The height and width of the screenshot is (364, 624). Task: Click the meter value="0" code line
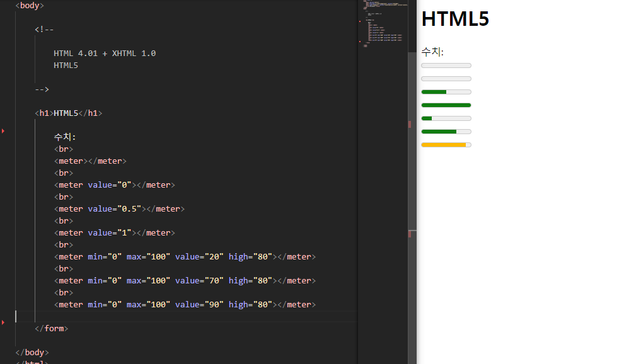click(x=115, y=185)
